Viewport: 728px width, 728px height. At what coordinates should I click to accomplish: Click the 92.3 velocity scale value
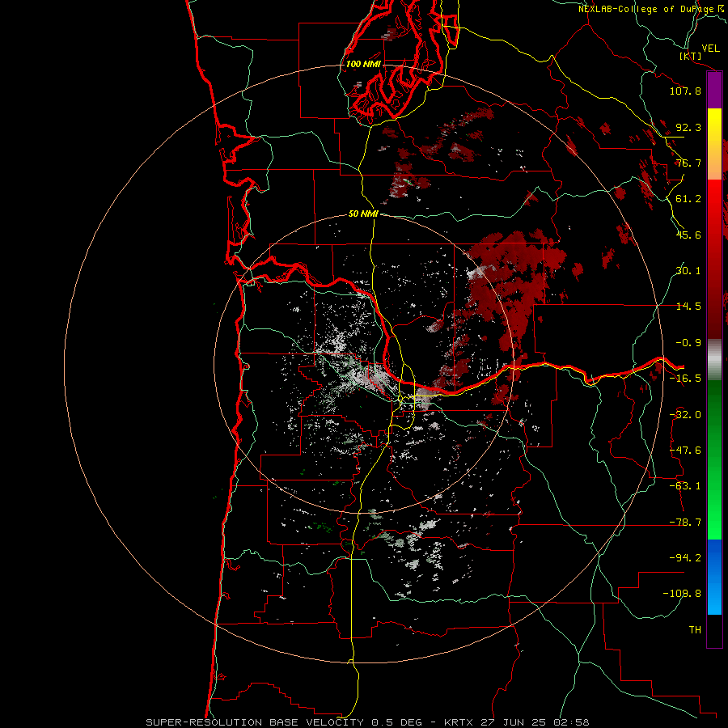pyautogui.click(x=688, y=127)
